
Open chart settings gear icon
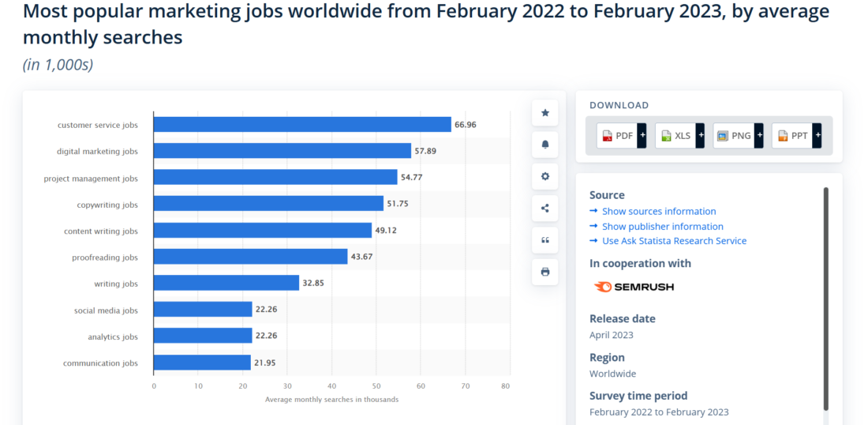coord(544,176)
